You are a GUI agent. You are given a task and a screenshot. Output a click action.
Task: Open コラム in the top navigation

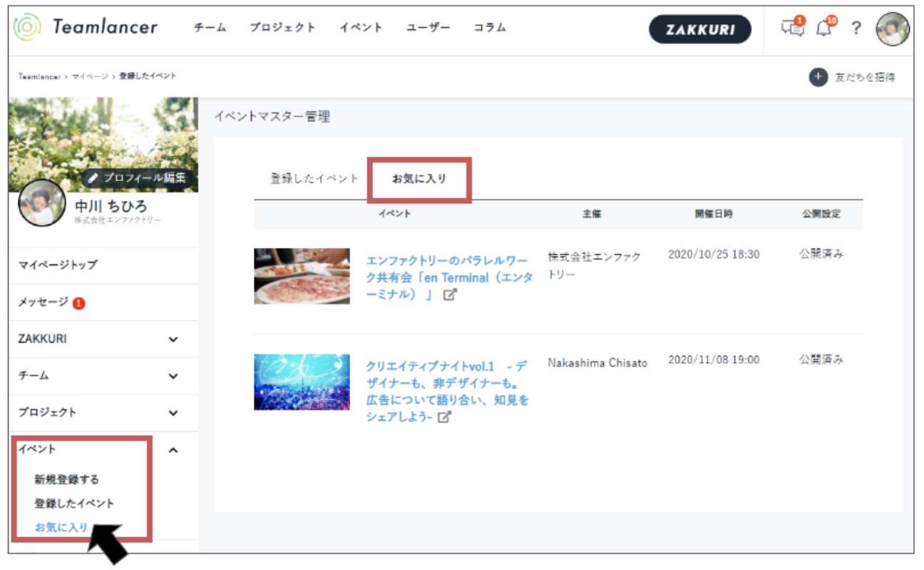pos(490,28)
